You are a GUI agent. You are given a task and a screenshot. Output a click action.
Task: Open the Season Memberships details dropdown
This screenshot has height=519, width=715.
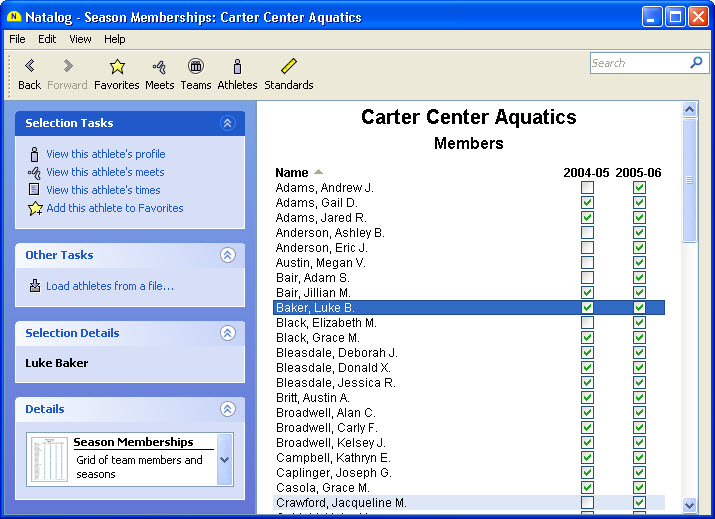224,460
